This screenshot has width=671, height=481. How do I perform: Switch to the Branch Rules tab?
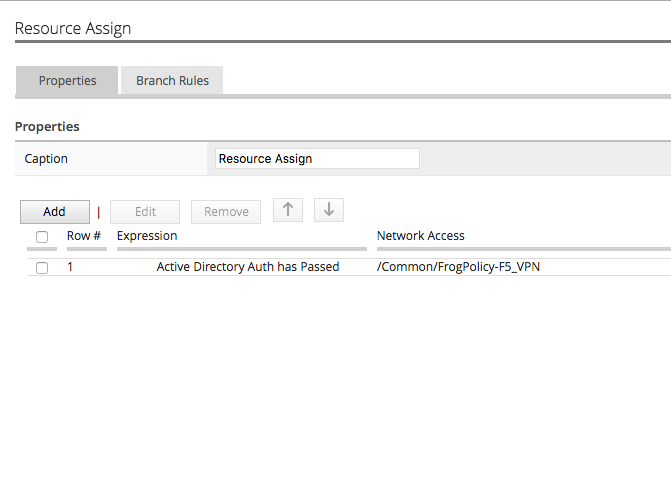coord(172,80)
